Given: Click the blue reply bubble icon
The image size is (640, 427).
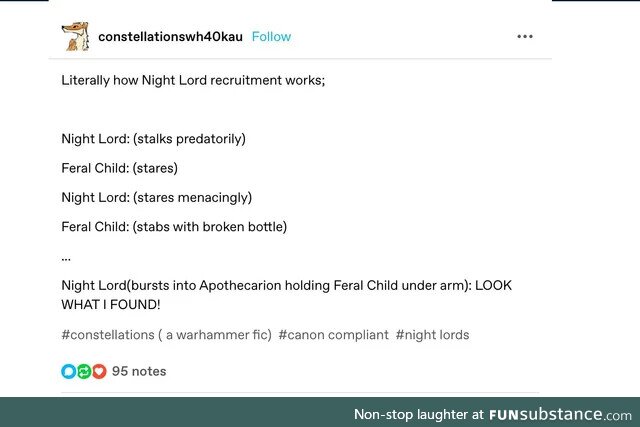Looking at the screenshot, I should pyautogui.click(x=69, y=371).
